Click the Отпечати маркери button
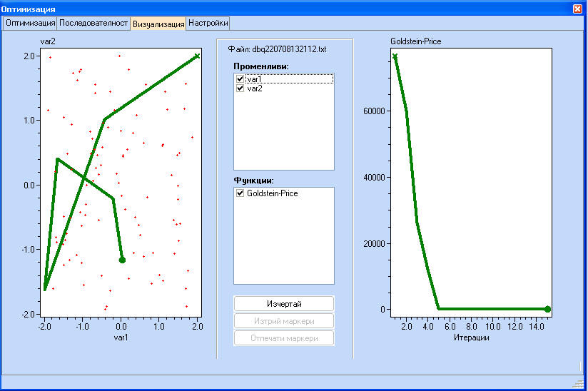588x391 pixels. coord(283,337)
